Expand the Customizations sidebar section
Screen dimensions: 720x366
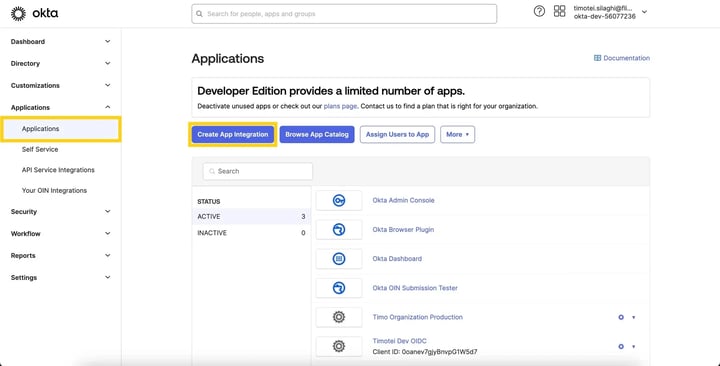tap(107, 85)
